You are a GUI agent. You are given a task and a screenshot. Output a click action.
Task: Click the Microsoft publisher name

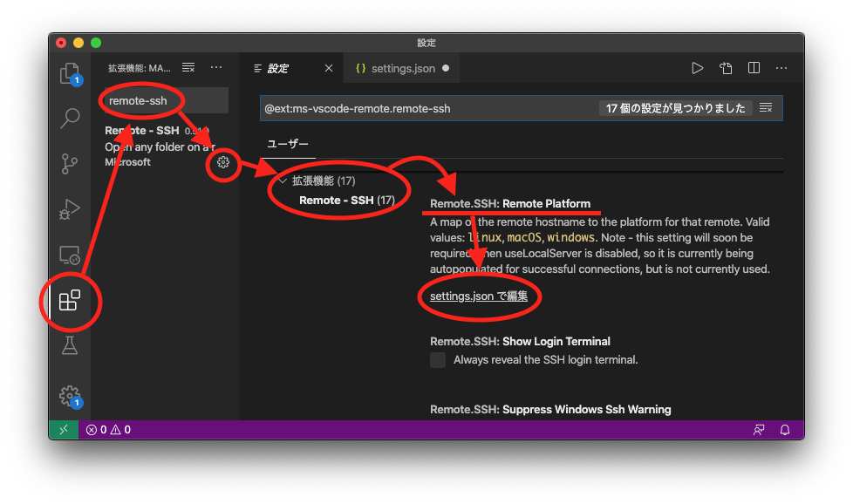128,162
